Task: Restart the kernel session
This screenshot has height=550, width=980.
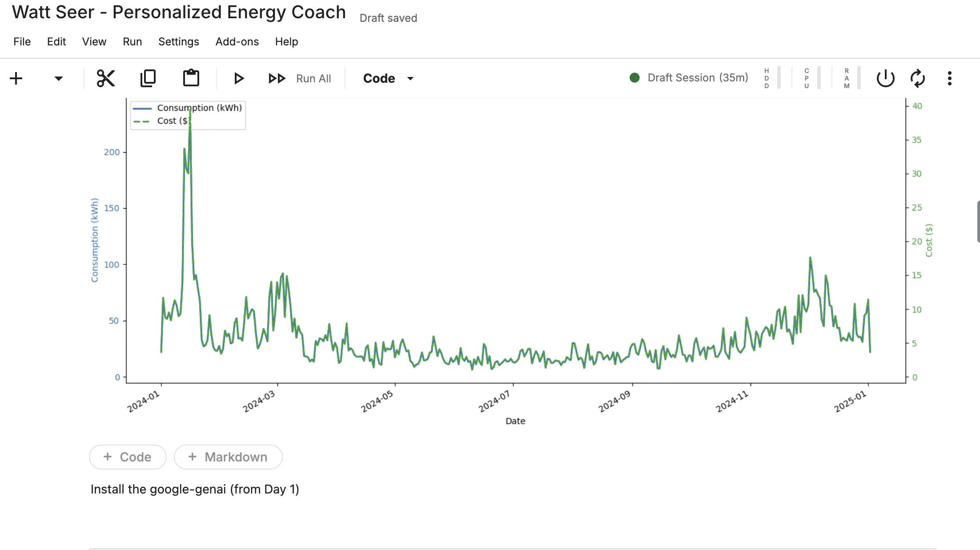Action: coord(918,78)
